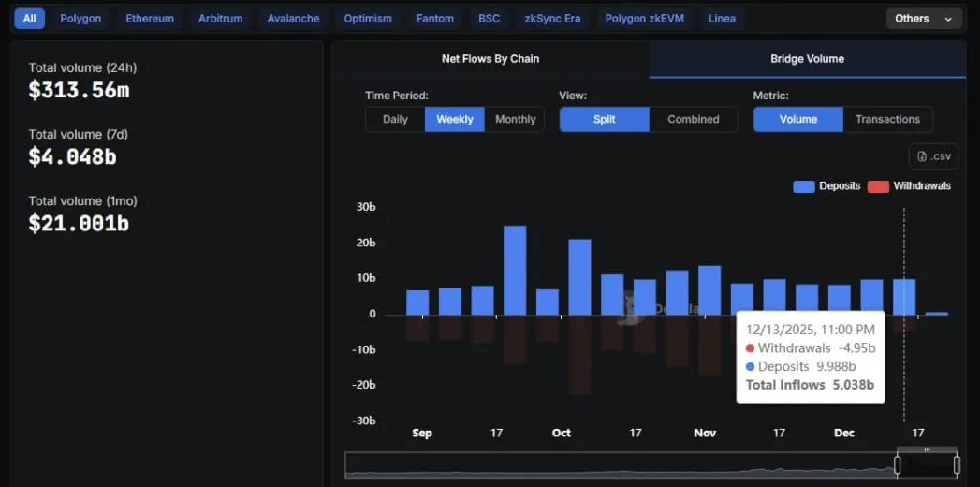This screenshot has width=980, height=487.
Task: Set time period to Daily
Action: 395,119
